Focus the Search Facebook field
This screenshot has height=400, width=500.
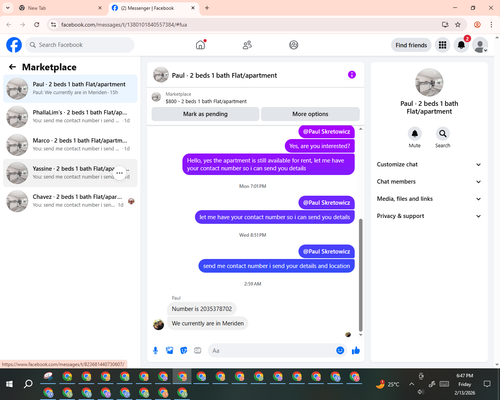(x=80, y=45)
